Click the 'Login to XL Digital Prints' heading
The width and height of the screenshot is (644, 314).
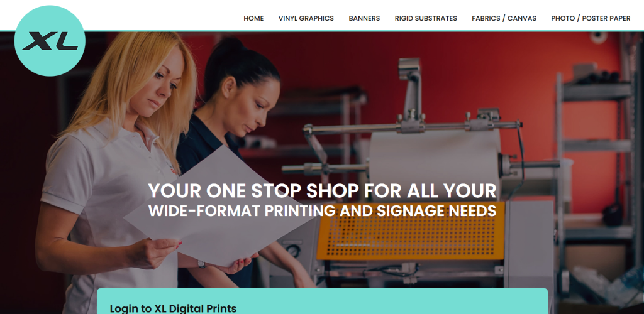click(x=174, y=308)
